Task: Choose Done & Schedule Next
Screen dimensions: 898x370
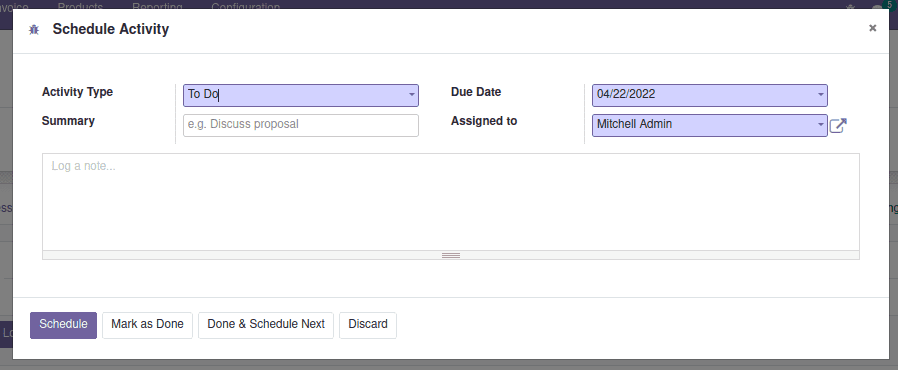Action: coord(266,325)
